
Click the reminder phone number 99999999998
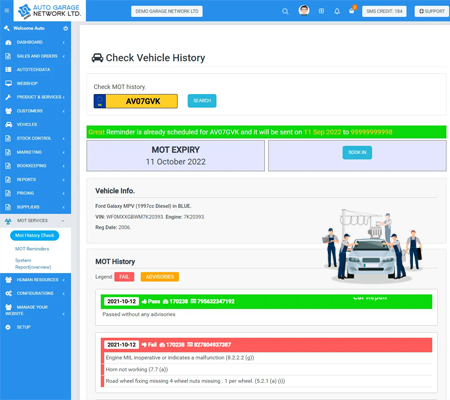371,132
